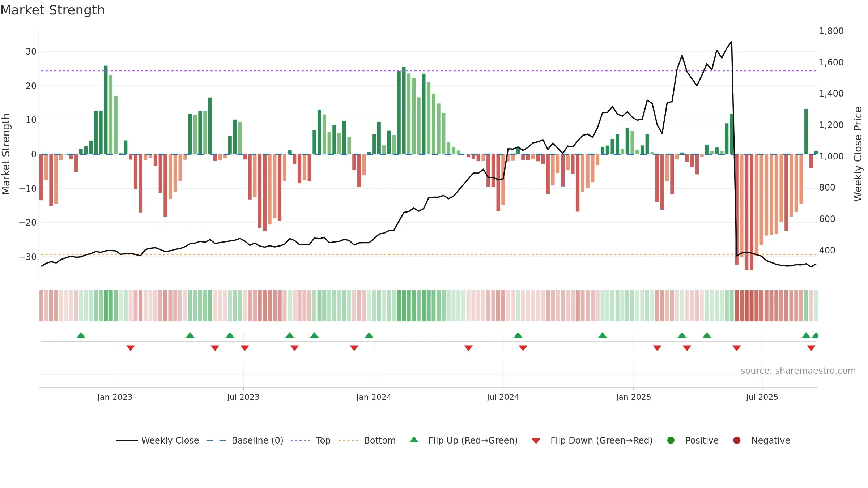Click the Jan 2024 x-axis label

(374, 397)
